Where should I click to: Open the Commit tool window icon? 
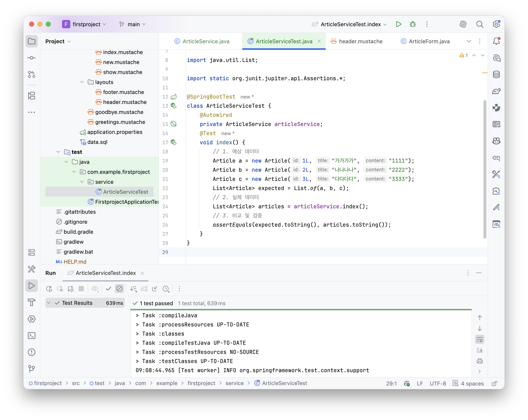(32, 58)
